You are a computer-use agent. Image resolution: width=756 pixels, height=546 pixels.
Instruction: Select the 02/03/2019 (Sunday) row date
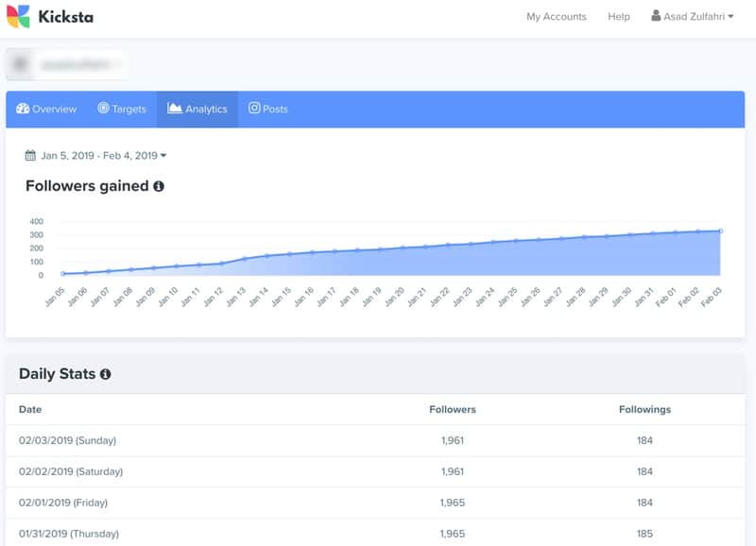[67, 440]
